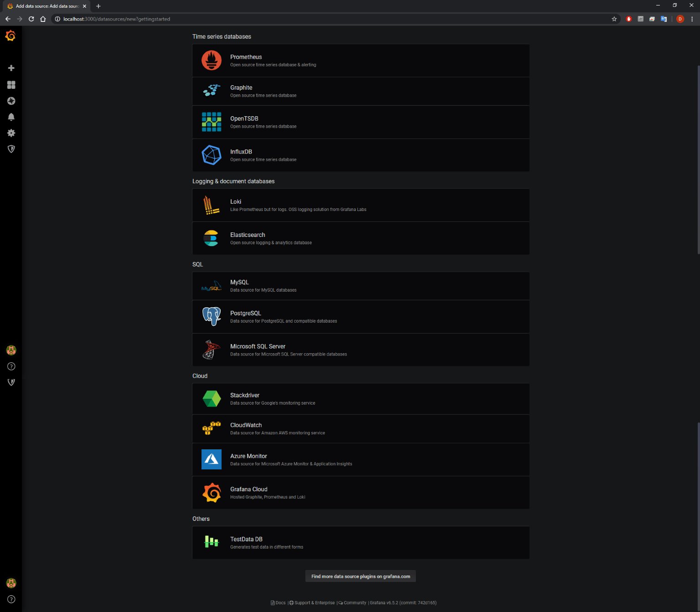The height and width of the screenshot is (612, 700).
Task: Choose the Stackdriver data source title
Action: tap(245, 395)
